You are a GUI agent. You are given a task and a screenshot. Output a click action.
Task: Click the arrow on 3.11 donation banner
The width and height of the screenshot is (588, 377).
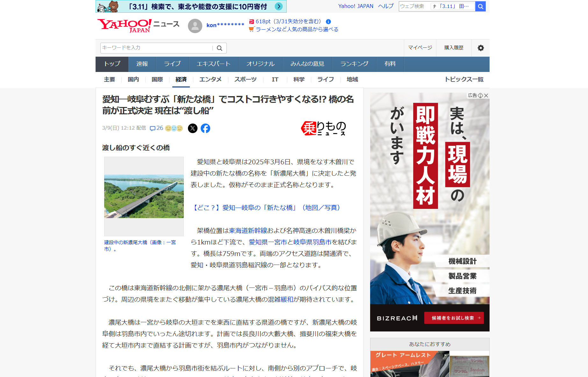tap(278, 6)
